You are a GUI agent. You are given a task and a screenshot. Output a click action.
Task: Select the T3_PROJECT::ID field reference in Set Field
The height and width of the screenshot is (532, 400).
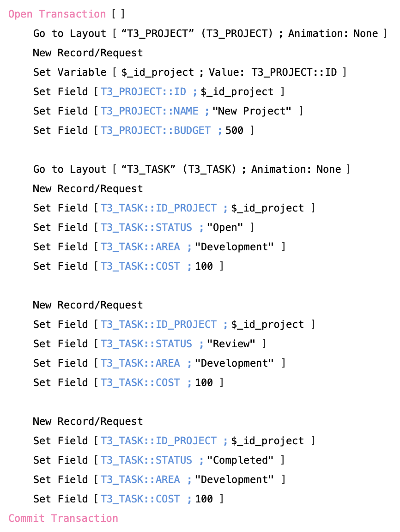pyautogui.click(x=143, y=91)
